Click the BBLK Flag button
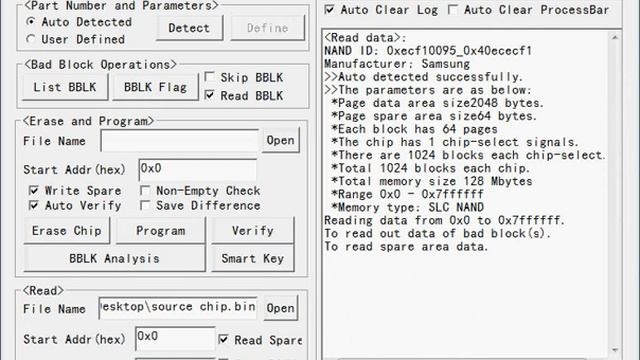Viewport: 640px width, 360px height. tap(156, 87)
